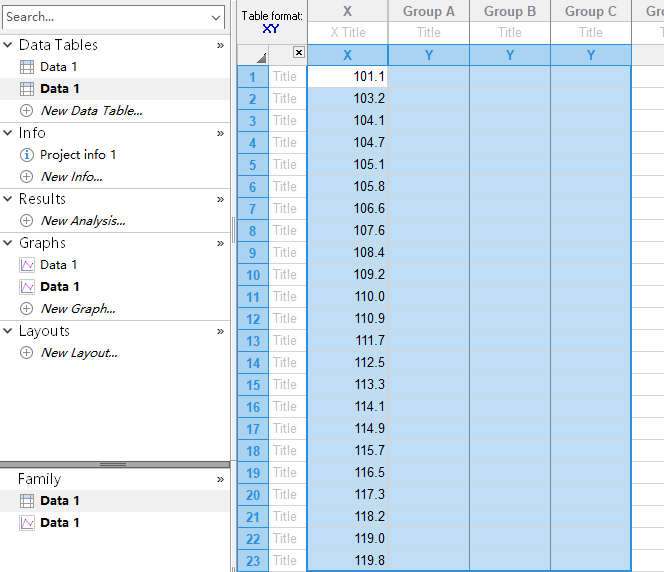The height and width of the screenshot is (572, 664).
Task: Click the XY table format link
Action: click(x=271, y=29)
